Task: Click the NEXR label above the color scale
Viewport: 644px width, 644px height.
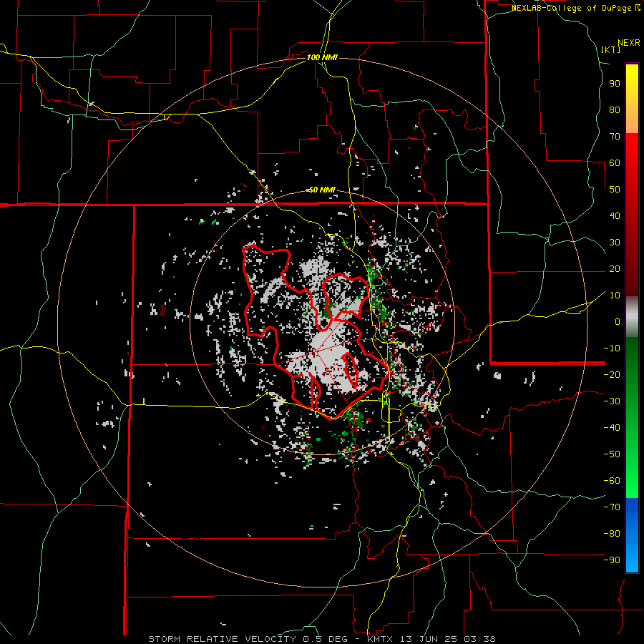Action: (x=629, y=43)
